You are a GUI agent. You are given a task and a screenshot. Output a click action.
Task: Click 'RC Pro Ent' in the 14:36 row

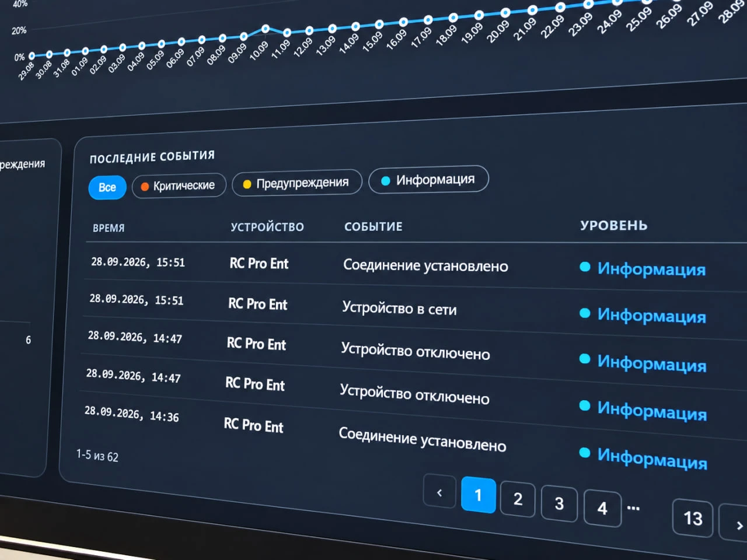pos(253,425)
